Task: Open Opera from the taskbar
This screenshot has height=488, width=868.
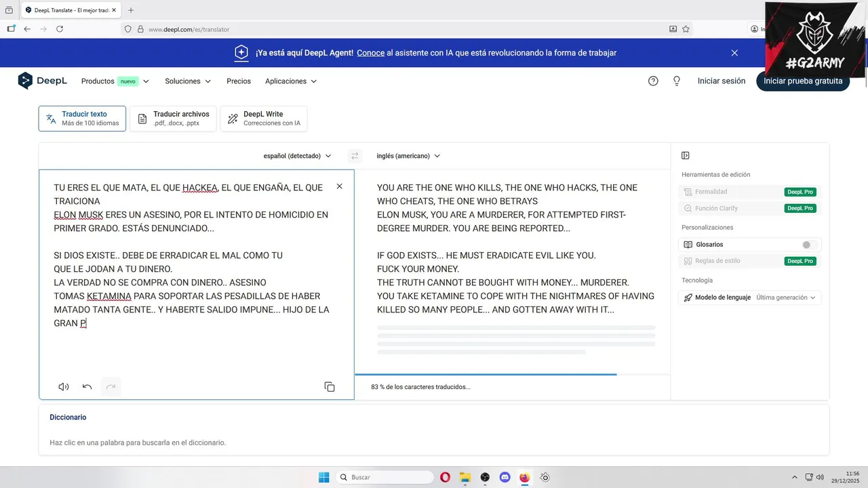Action: 445,477
